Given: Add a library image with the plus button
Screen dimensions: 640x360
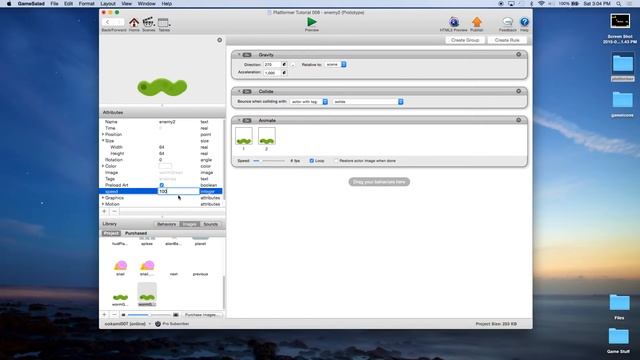Looking at the screenshot, I should click(104, 315).
